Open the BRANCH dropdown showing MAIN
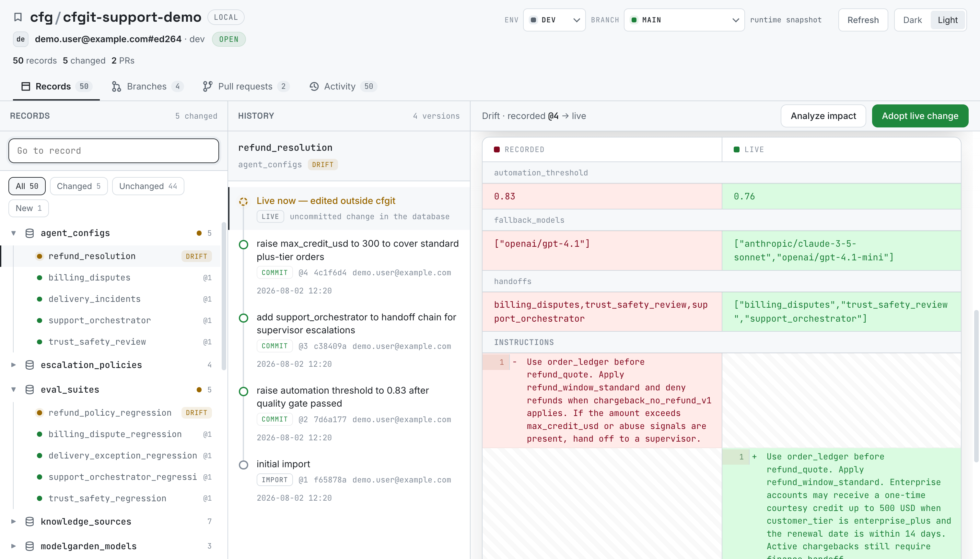This screenshot has width=980, height=559. [684, 20]
